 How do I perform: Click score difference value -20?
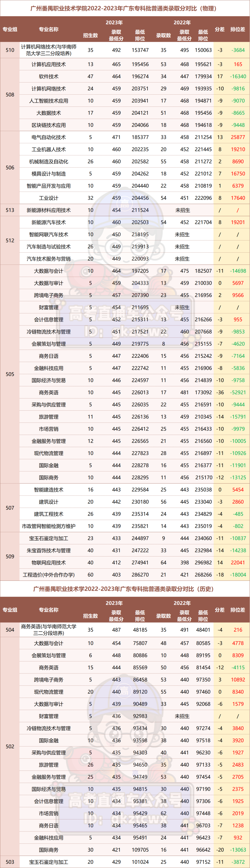pos(220,850)
